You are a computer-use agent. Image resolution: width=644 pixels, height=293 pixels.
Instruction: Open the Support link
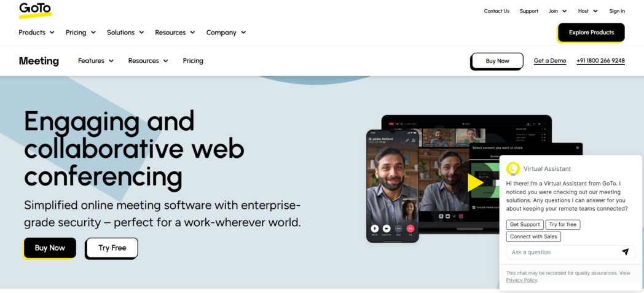(529, 11)
